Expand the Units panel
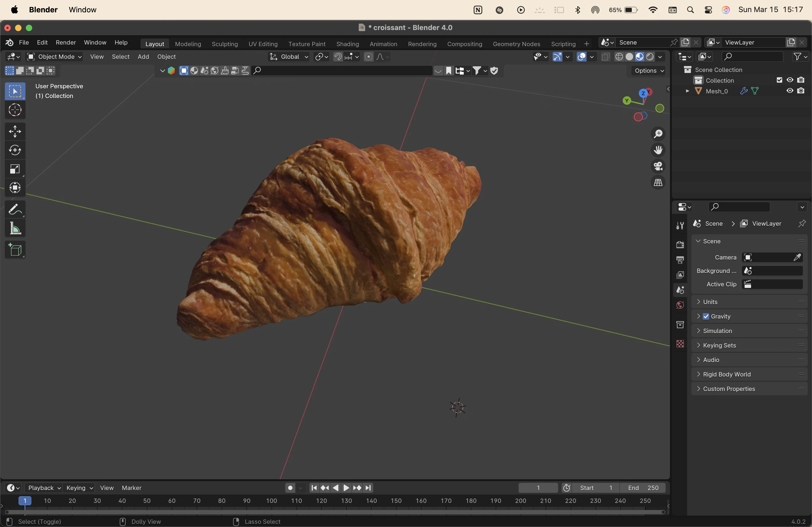Viewport: 812px width, 527px height. point(710,302)
